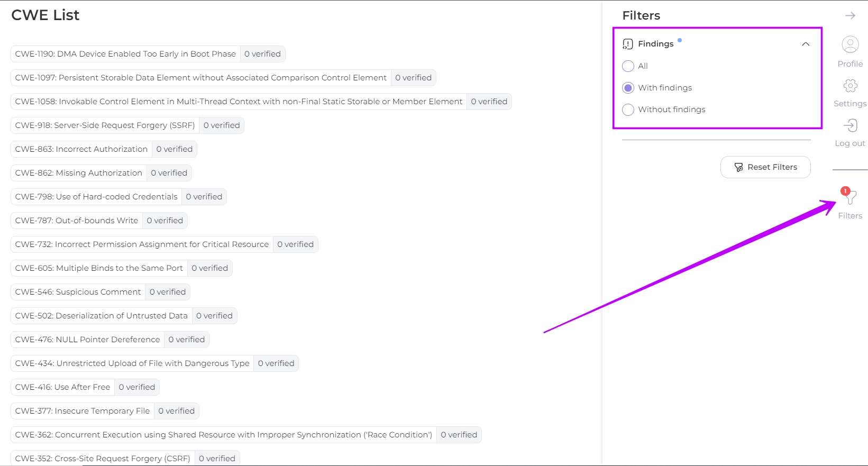The width and height of the screenshot is (868, 466).
Task: Click the red filter count badge
Action: tap(845, 191)
